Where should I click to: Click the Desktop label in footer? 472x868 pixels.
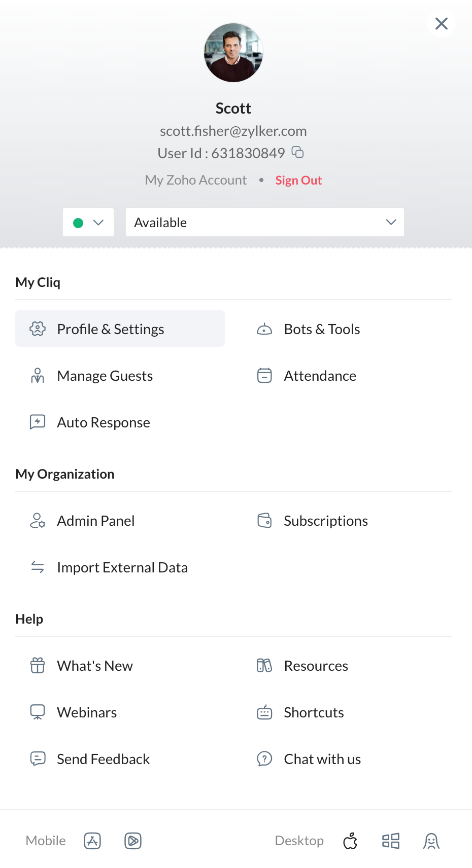(x=299, y=841)
